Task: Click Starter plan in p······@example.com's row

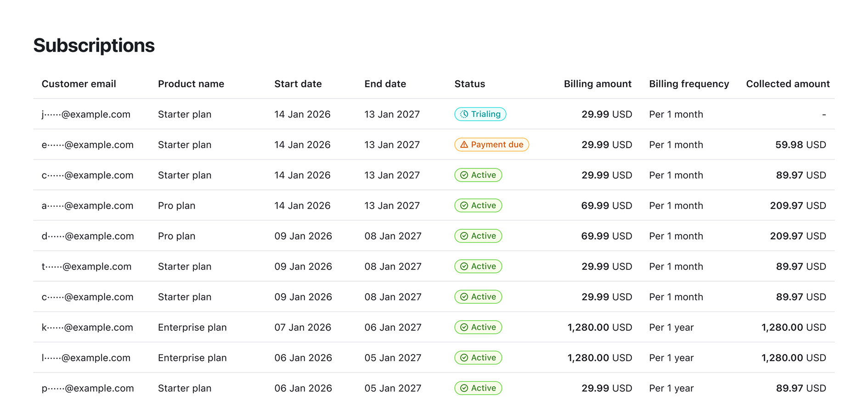Action: point(185,388)
